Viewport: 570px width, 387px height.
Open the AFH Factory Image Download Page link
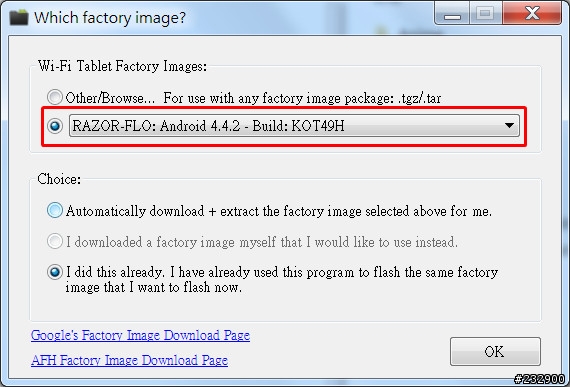[x=129, y=360]
